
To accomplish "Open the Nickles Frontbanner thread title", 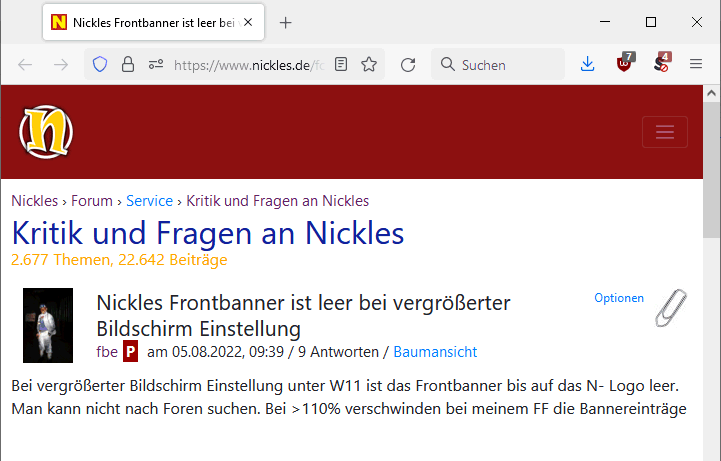I will tap(303, 316).
